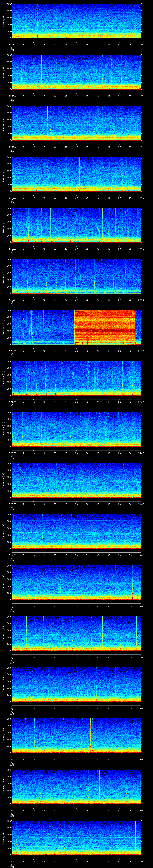
Task: Select the topmost 3:14:00 spectrogram panel
Action: click(76, 21)
